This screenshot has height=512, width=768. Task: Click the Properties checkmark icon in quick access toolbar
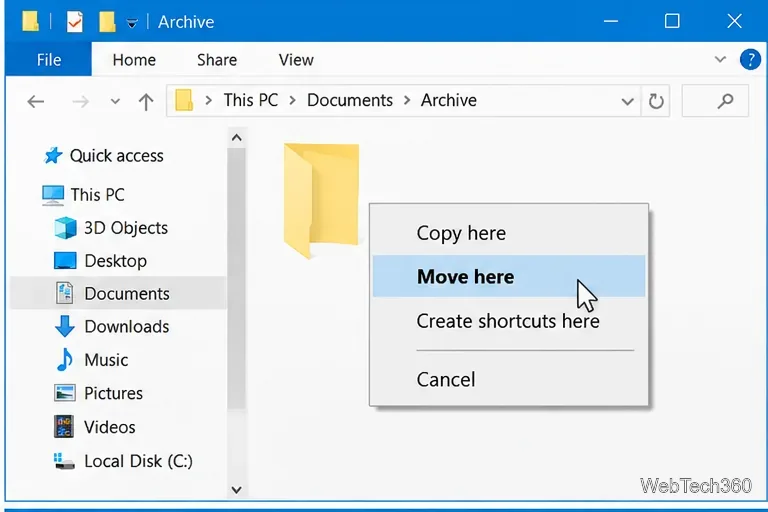pos(74,22)
